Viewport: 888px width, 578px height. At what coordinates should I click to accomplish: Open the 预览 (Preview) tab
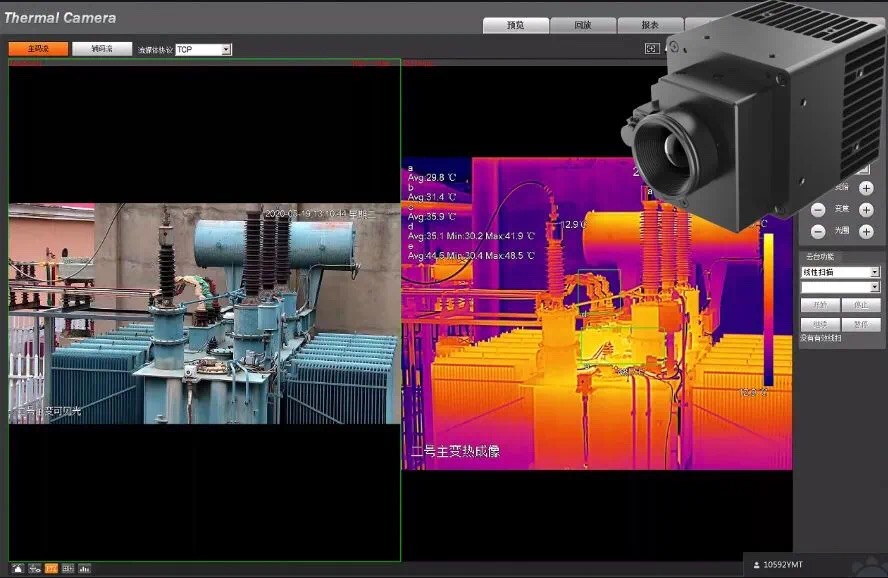515,25
